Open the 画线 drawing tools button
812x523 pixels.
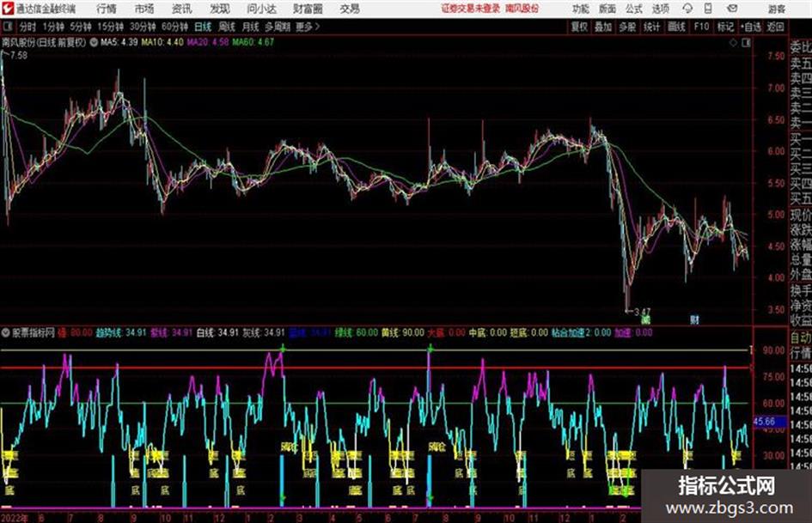coord(676,27)
